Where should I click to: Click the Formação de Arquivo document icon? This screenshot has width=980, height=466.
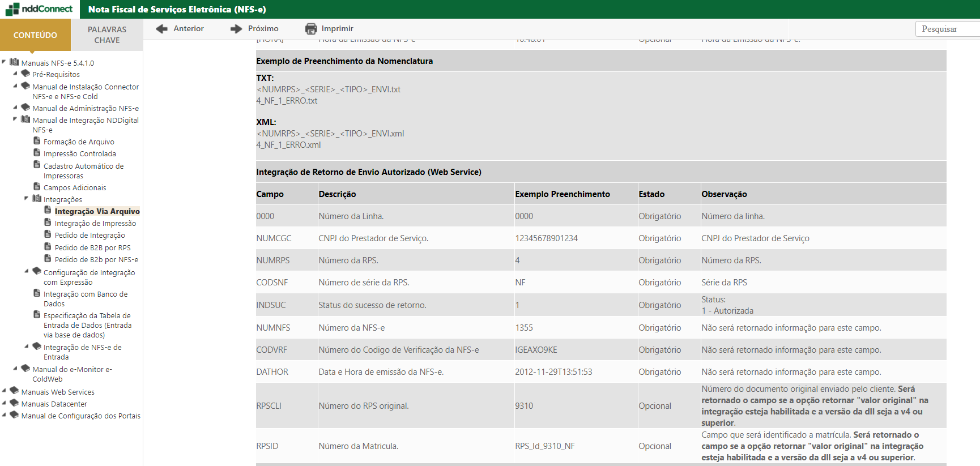[x=37, y=141]
